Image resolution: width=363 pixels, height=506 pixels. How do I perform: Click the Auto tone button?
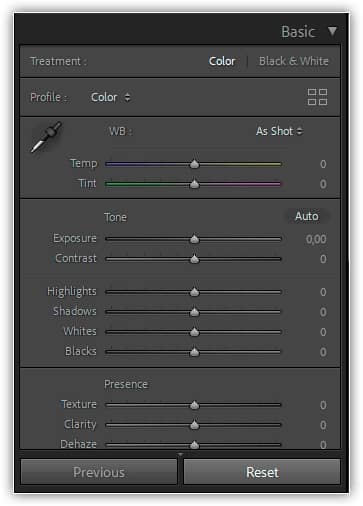[x=307, y=216]
